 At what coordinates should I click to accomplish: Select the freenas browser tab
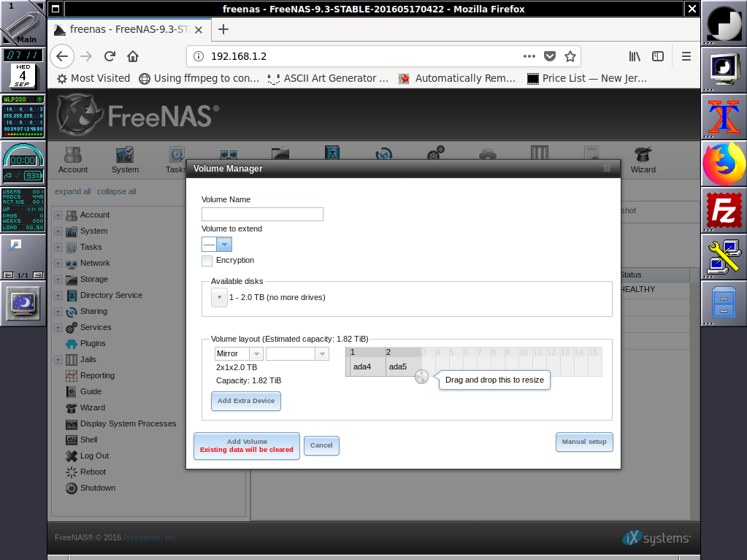(129, 29)
